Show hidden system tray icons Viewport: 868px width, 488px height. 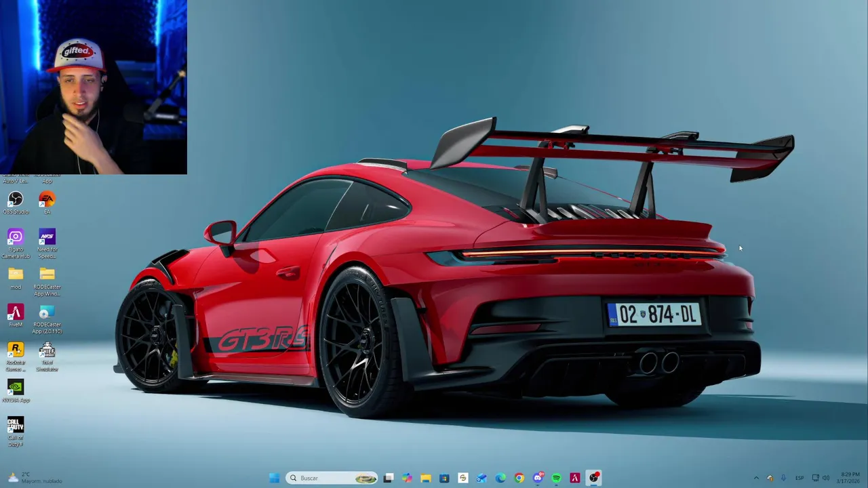[x=756, y=478]
